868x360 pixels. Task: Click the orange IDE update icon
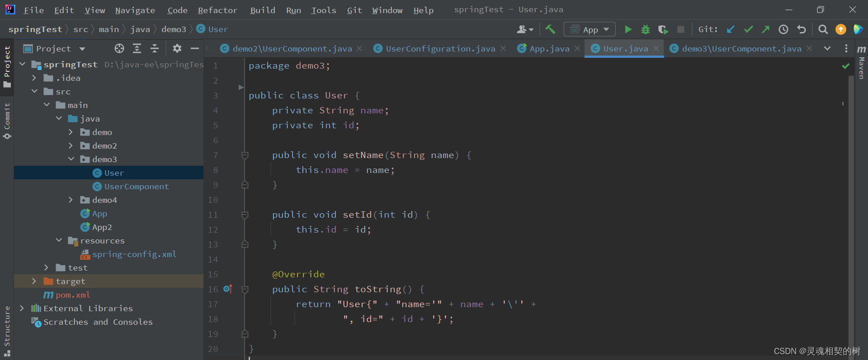(841, 29)
